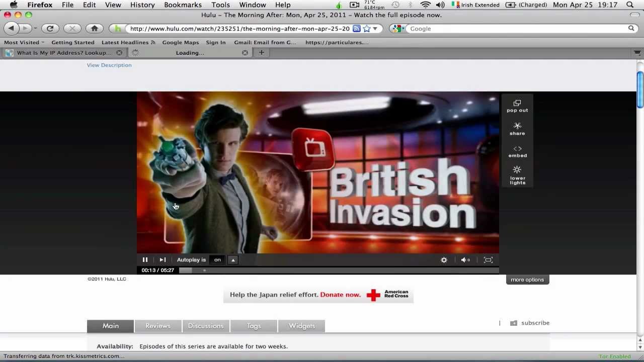Screen dimensions: 644x362
Task: Enter full screen video mode
Action: [x=488, y=260]
